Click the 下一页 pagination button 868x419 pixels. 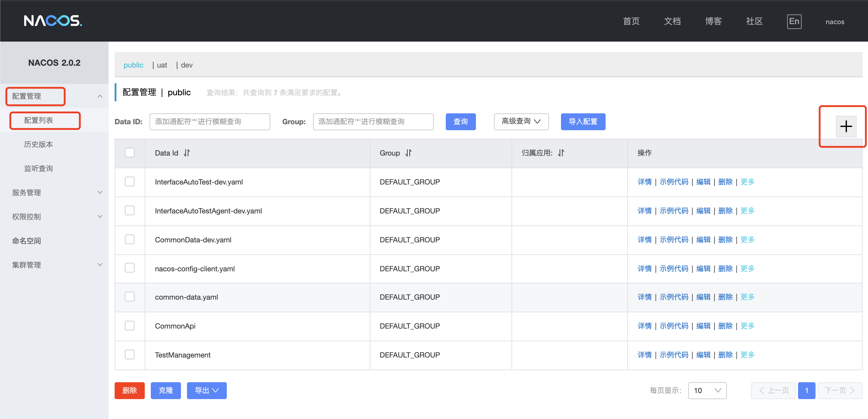point(840,390)
